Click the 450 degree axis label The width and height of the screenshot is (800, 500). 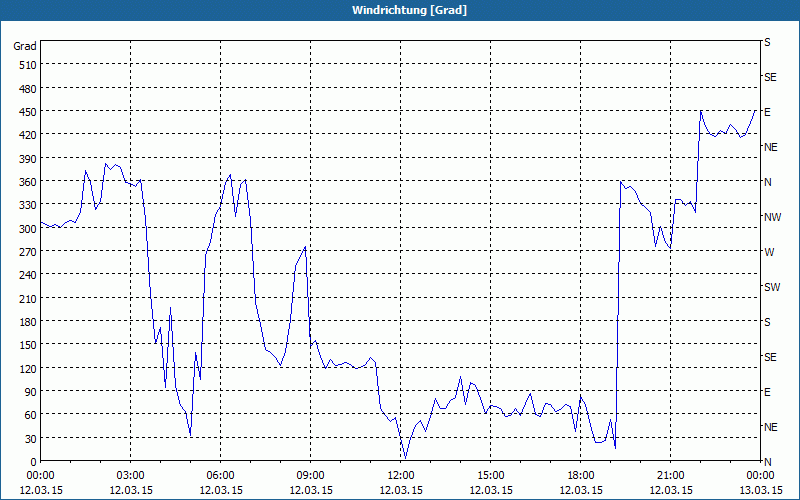28,112
